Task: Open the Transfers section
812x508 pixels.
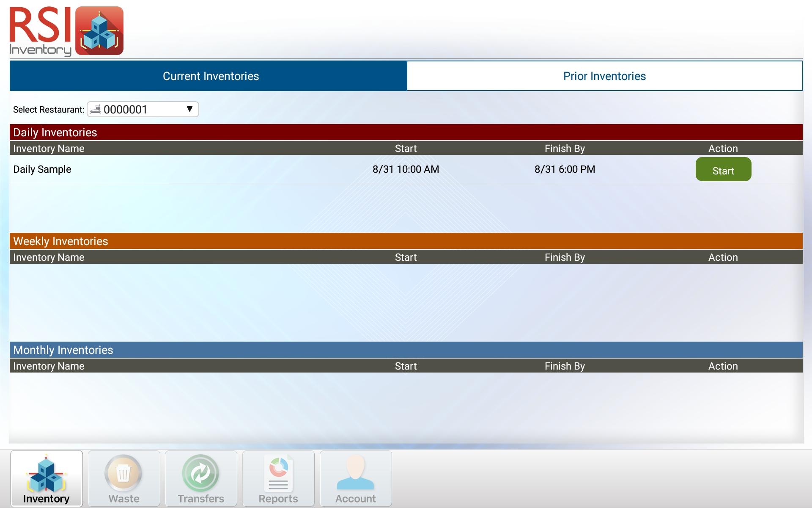Action: point(201,478)
